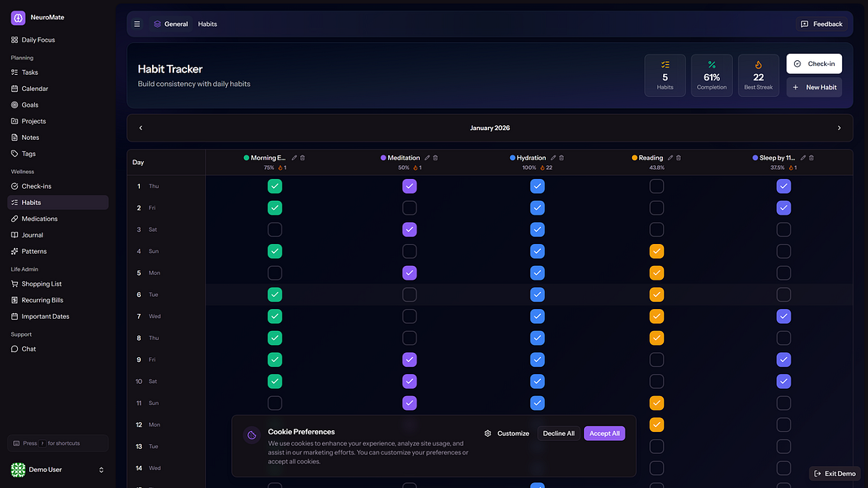Image resolution: width=868 pixels, height=488 pixels.
Task: Click Exit Demo button
Action: [835, 473]
